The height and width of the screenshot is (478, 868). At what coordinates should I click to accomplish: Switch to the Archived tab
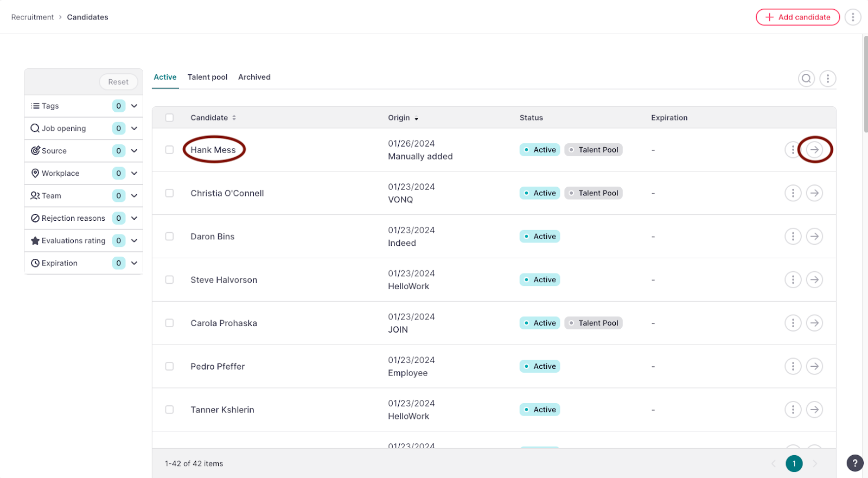click(x=254, y=77)
